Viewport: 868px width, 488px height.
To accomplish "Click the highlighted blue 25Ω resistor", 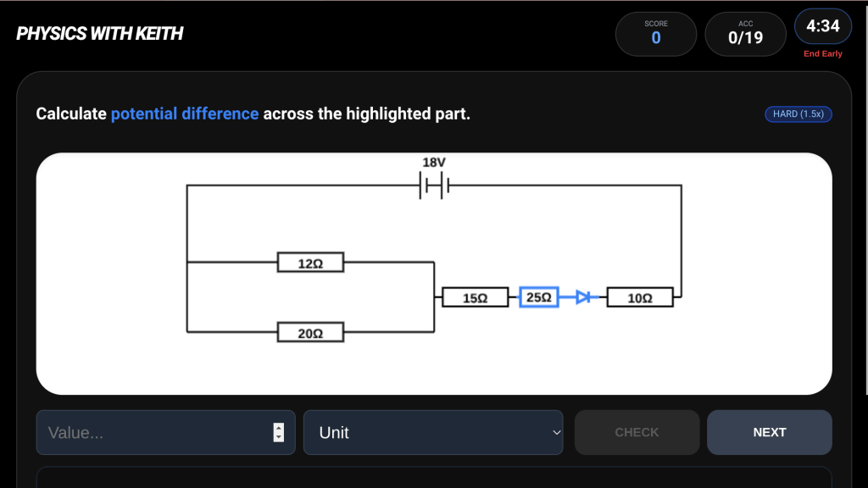I will tap(539, 297).
